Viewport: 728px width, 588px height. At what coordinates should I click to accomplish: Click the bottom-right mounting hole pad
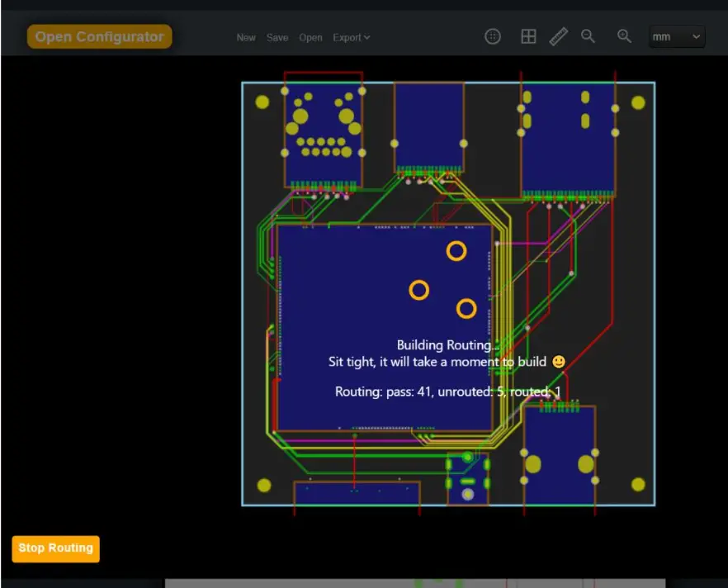pyautogui.click(x=638, y=485)
